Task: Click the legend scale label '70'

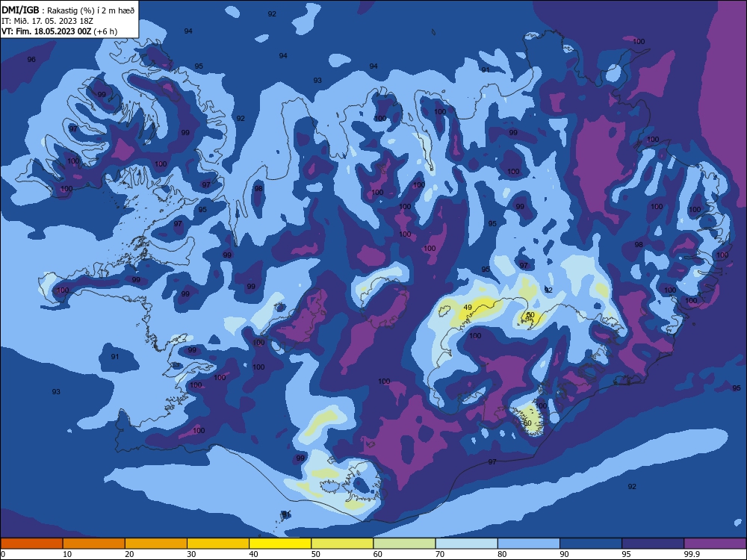Action: [x=440, y=554]
